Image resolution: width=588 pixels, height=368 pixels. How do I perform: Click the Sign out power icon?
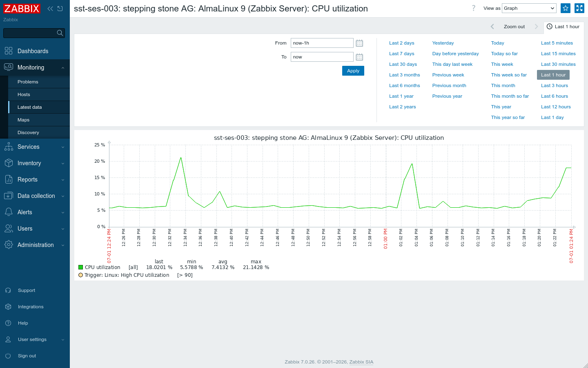click(8, 356)
